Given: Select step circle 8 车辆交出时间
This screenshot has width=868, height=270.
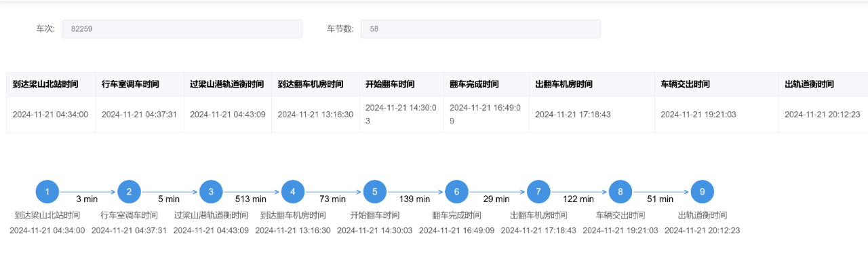Looking at the screenshot, I should (x=620, y=191).
